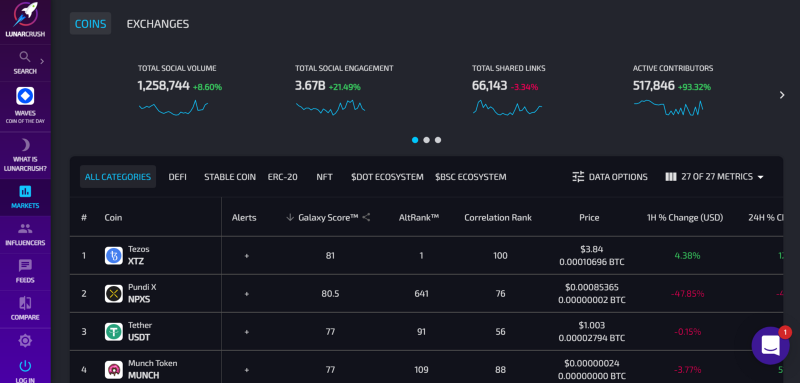This screenshot has width=800, height=383.
Task: Filter by $BSC Ecosystem category
Action: coord(470,177)
